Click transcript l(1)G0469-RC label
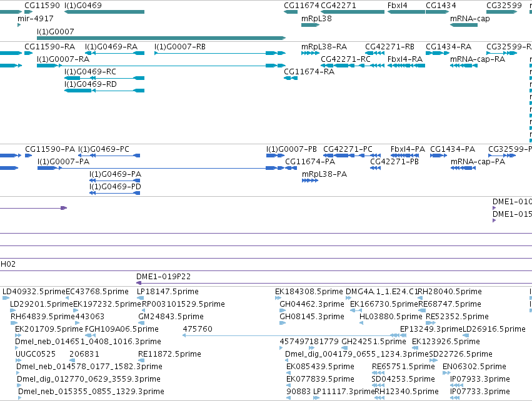 [90, 72]
